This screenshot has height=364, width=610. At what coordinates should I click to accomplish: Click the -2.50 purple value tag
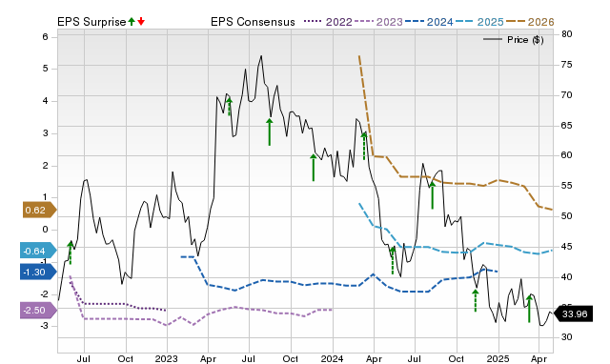pos(38,311)
